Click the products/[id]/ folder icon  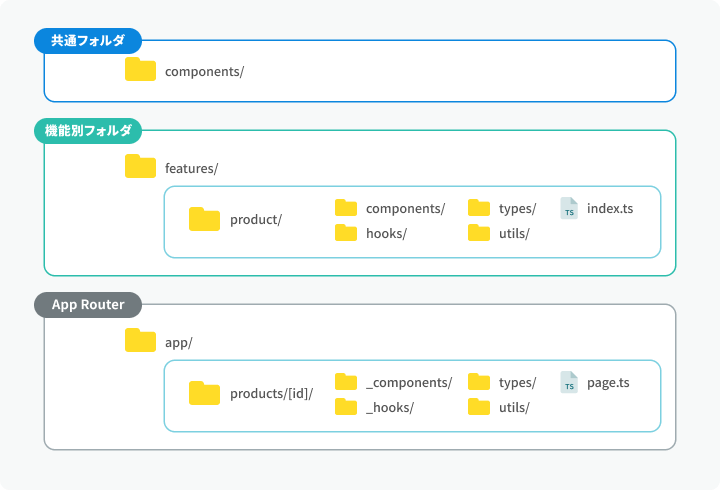(x=204, y=393)
